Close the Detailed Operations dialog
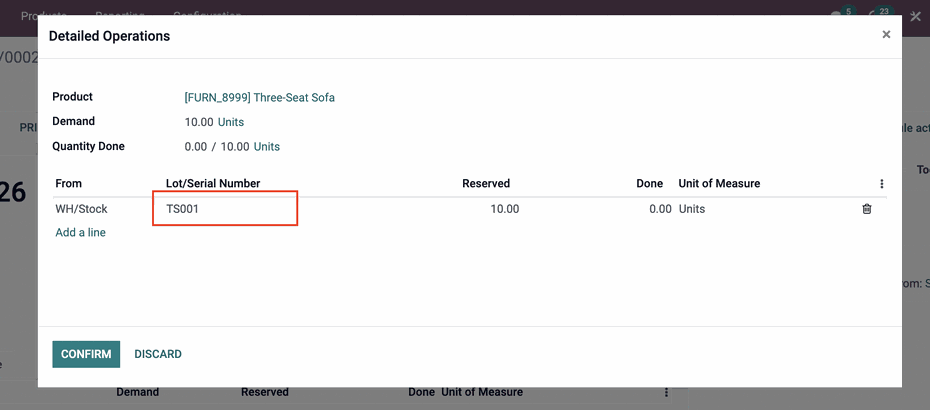Screen dimensions: 930x410 click(x=886, y=34)
